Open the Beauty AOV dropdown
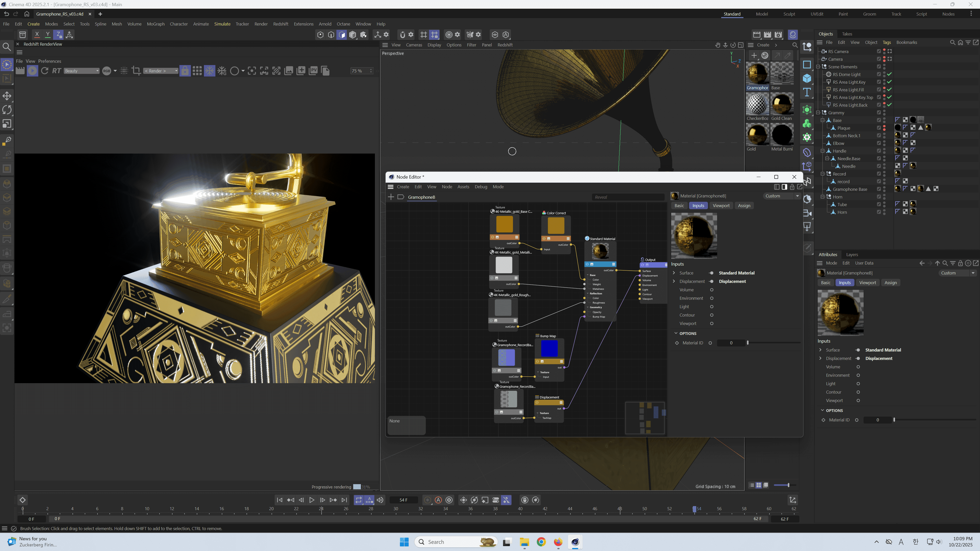The image size is (980, 551). coord(81,71)
